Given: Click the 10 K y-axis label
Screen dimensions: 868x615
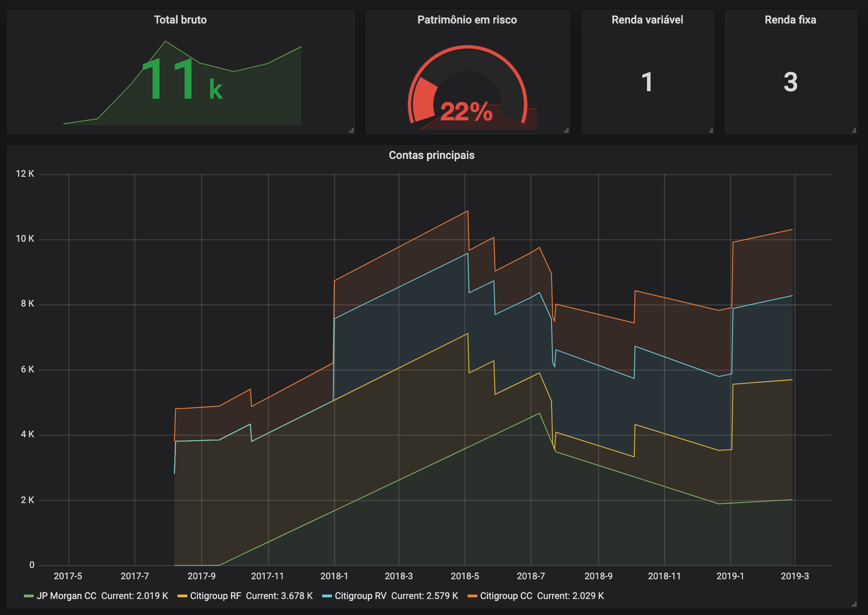Looking at the screenshot, I should click(25, 238).
